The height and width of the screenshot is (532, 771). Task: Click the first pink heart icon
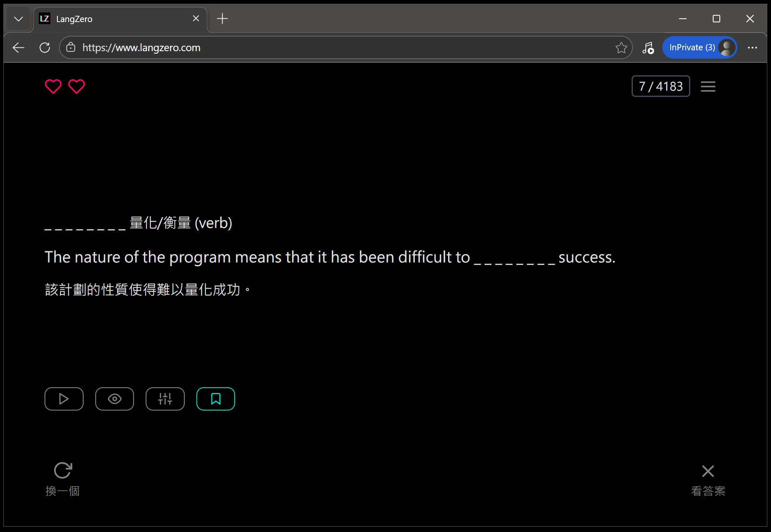53,87
